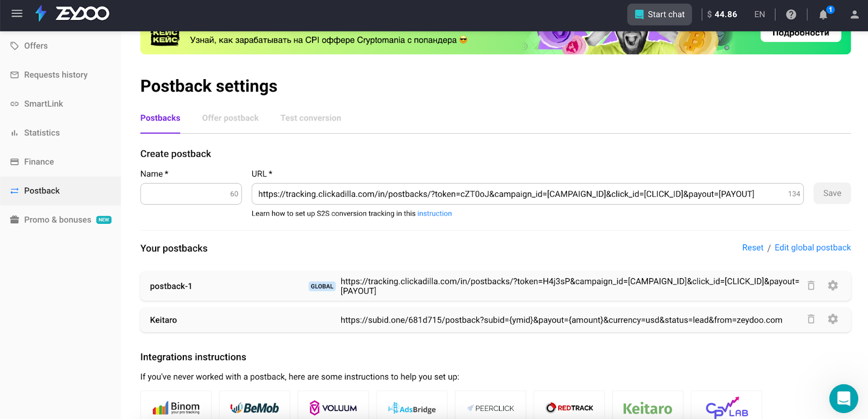Switch to the Test conversion tab

tap(310, 118)
